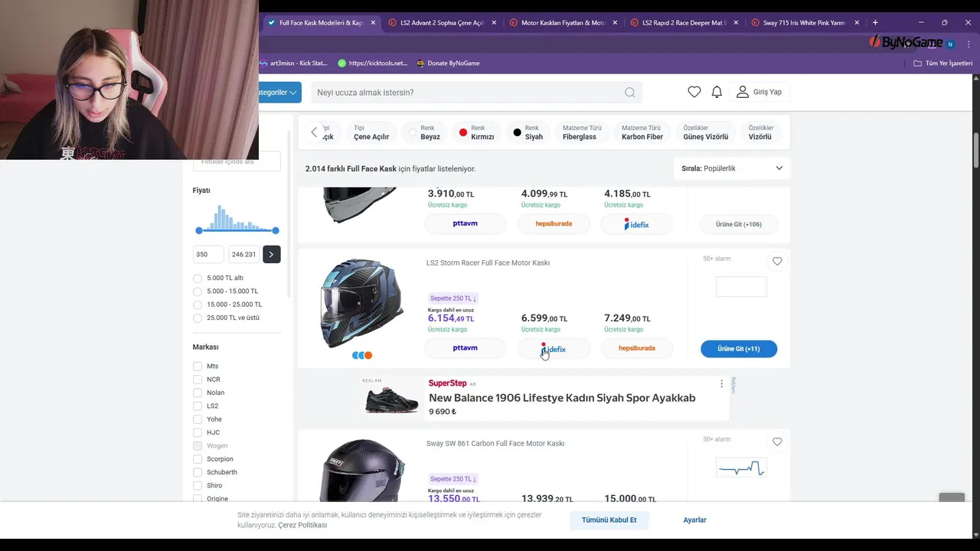The width and height of the screenshot is (980, 551).
Task: Click the Giriş Yap user icon
Action: (x=743, y=92)
